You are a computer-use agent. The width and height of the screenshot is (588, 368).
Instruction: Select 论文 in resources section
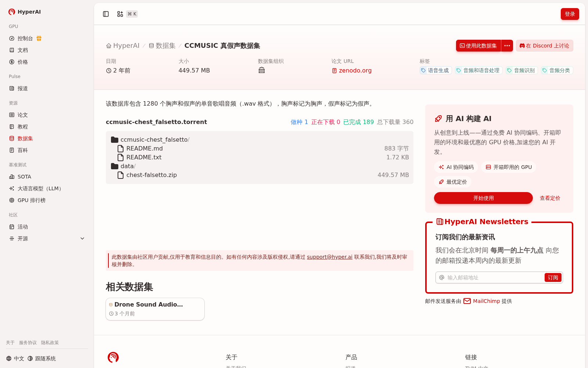pos(47,115)
